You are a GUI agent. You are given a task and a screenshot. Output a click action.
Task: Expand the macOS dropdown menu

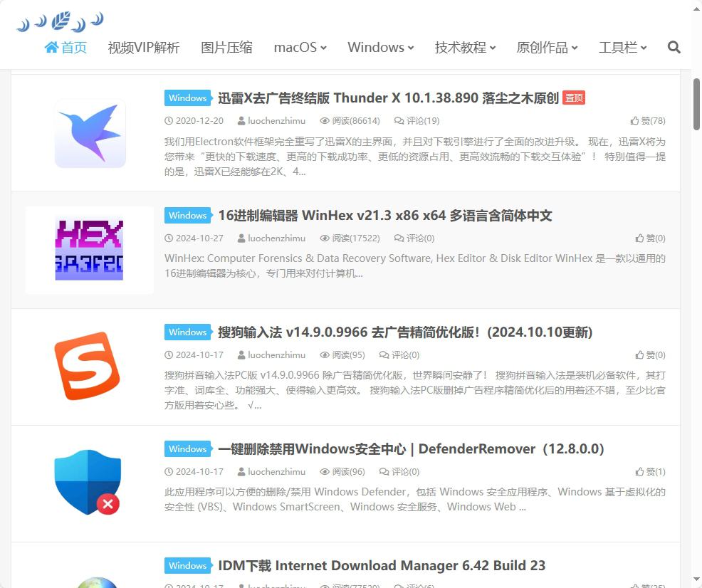300,48
